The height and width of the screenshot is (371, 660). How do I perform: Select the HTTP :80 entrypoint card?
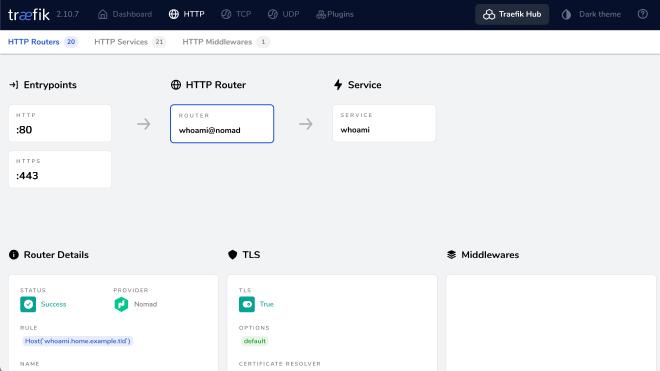pyautogui.click(x=60, y=123)
